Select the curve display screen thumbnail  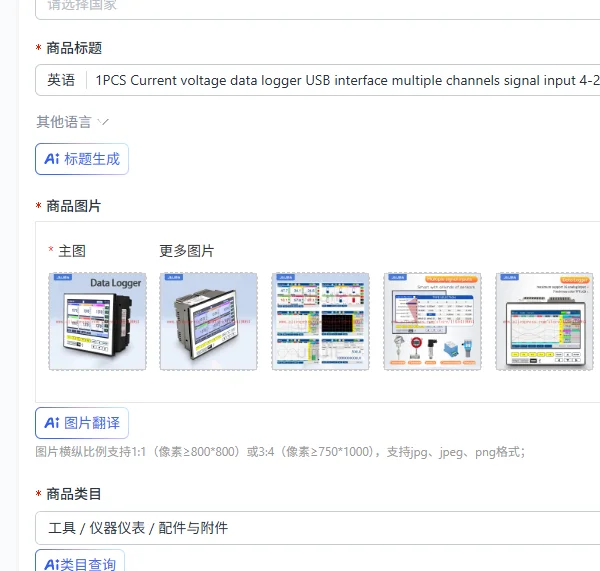click(544, 321)
